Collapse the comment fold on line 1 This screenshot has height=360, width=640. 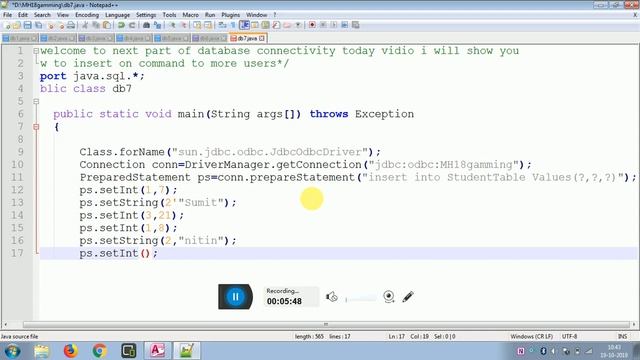click(36, 51)
